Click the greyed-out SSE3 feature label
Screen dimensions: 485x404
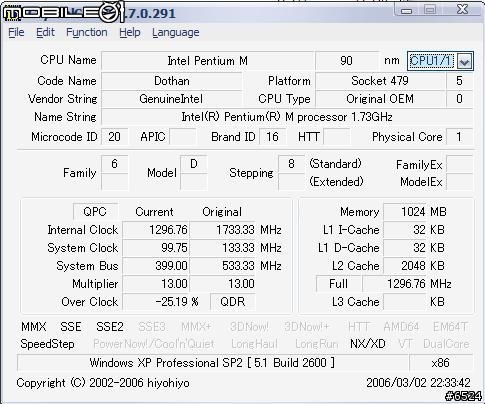pyautogui.click(x=152, y=327)
